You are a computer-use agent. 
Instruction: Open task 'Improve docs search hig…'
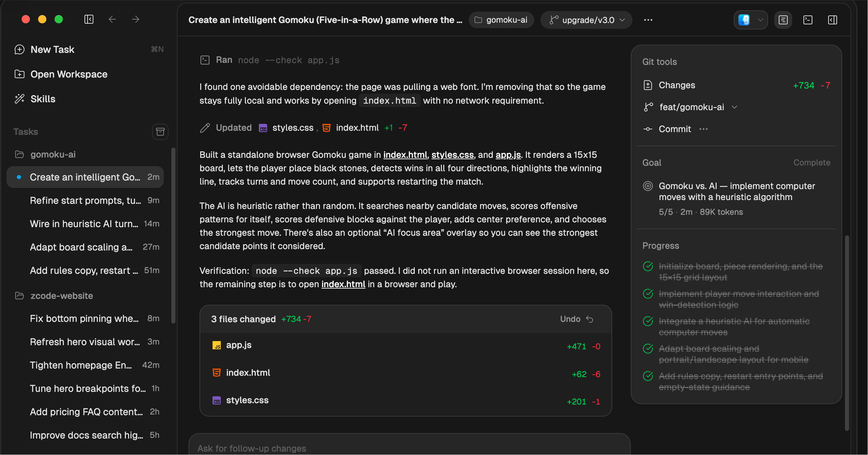[x=85, y=435]
